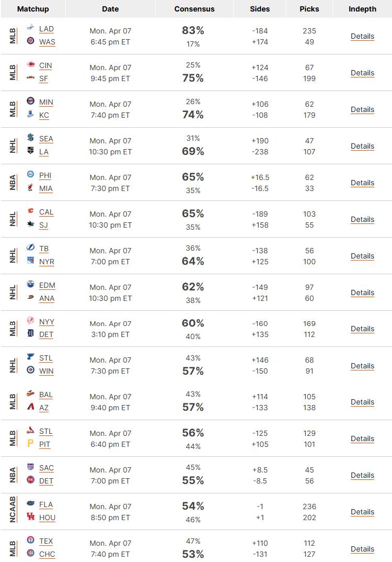The image size is (392, 562).
Task: Click the Matchup column header
Action: [33, 9]
